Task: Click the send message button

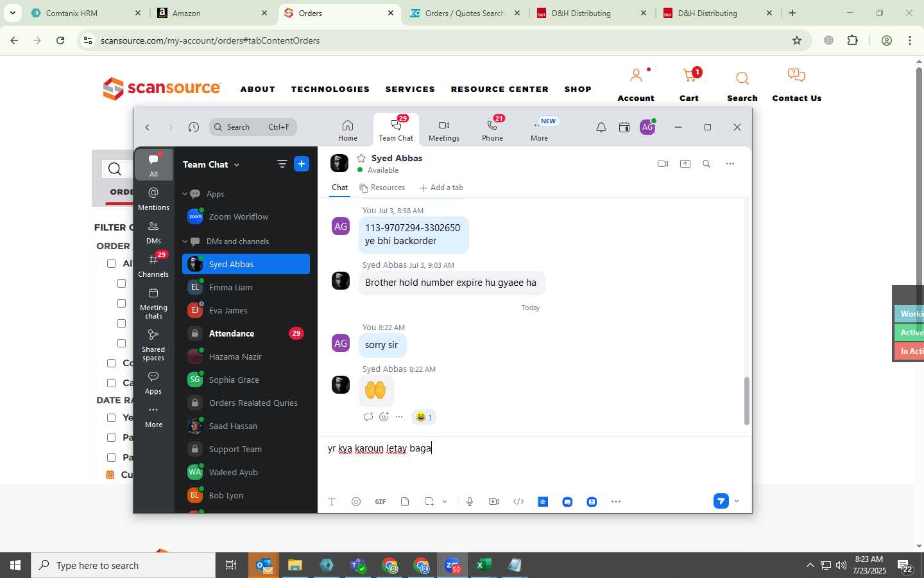Action: [x=721, y=501]
